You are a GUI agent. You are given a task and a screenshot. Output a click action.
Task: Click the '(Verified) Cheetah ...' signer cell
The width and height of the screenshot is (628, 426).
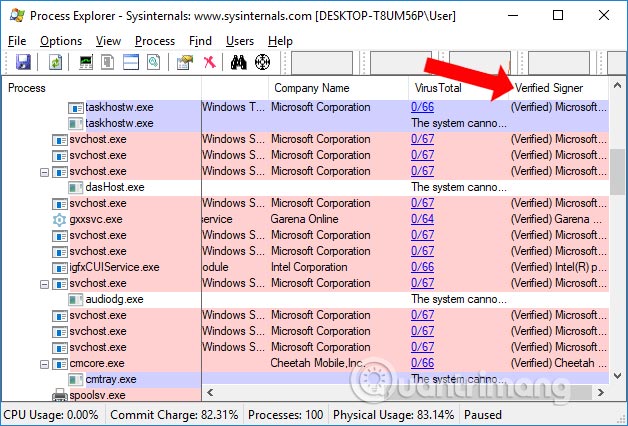coord(558,363)
